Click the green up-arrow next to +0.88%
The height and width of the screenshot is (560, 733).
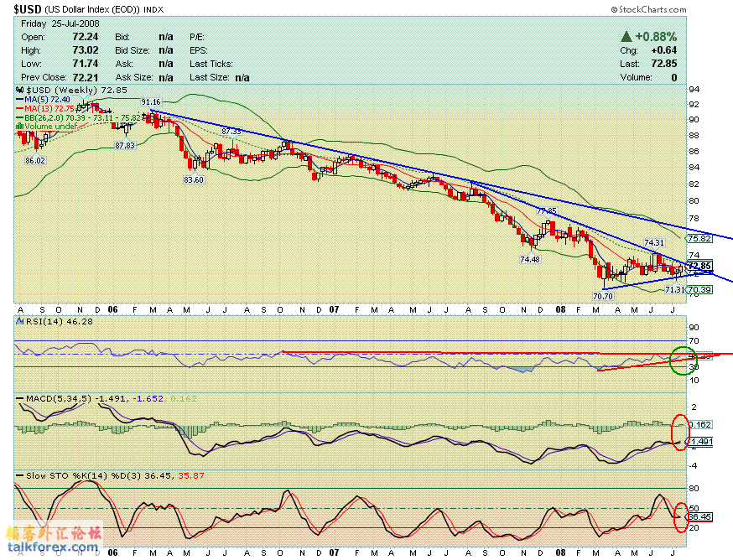point(626,37)
